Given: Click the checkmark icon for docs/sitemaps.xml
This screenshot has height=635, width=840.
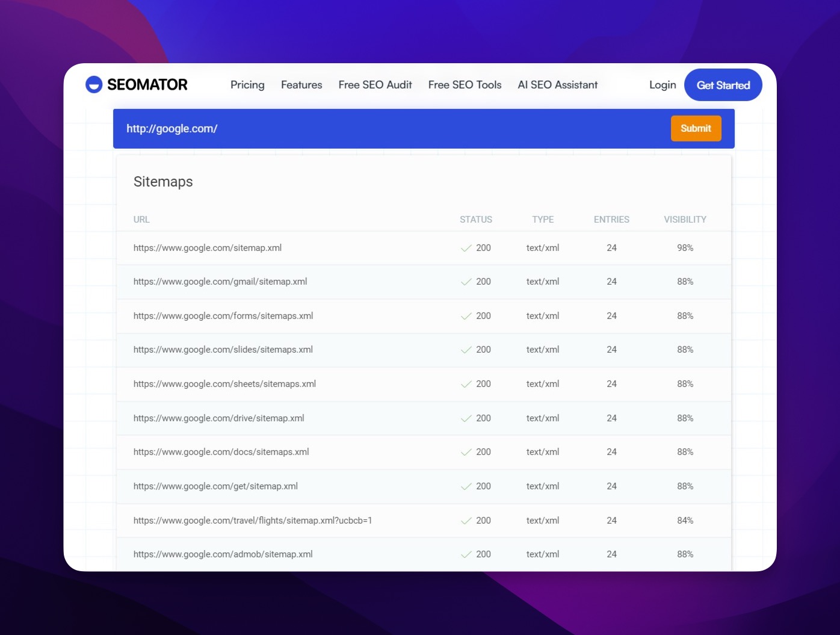Looking at the screenshot, I should (466, 452).
